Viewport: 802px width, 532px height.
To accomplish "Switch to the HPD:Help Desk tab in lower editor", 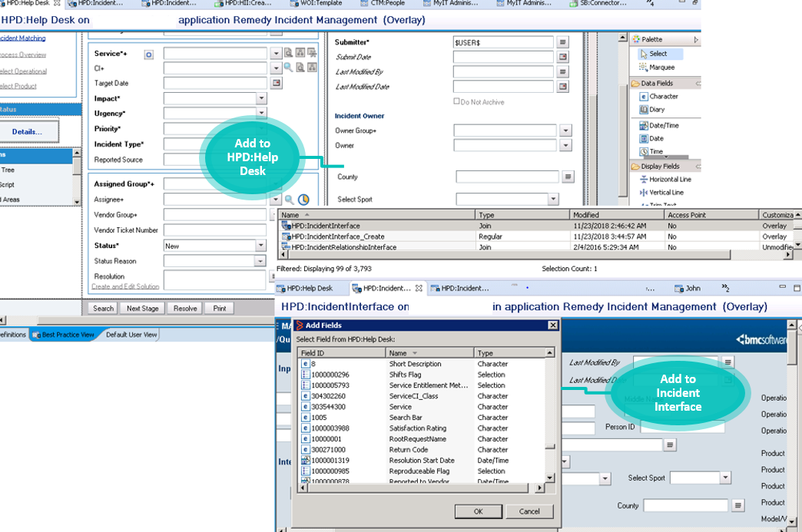I will [304, 288].
